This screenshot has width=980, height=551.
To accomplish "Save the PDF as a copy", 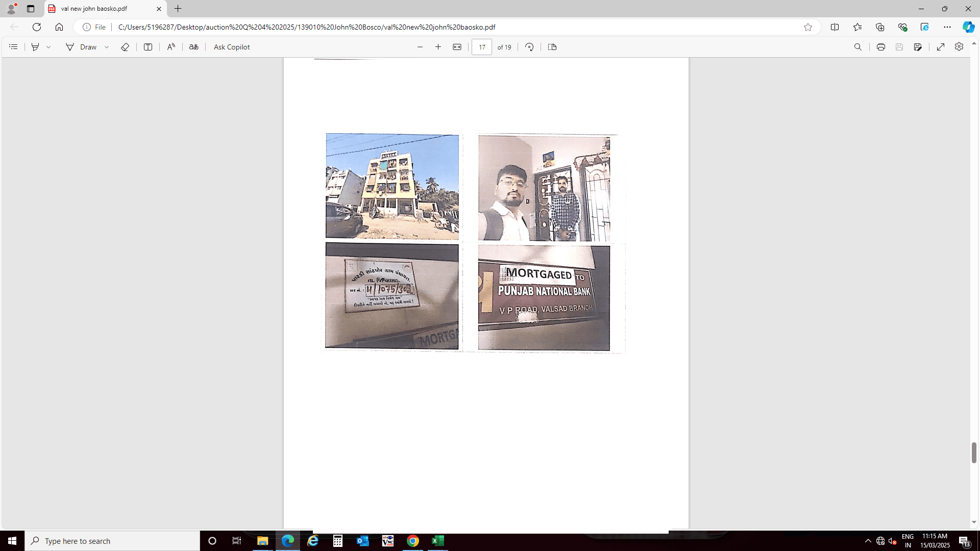I will [918, 47].
